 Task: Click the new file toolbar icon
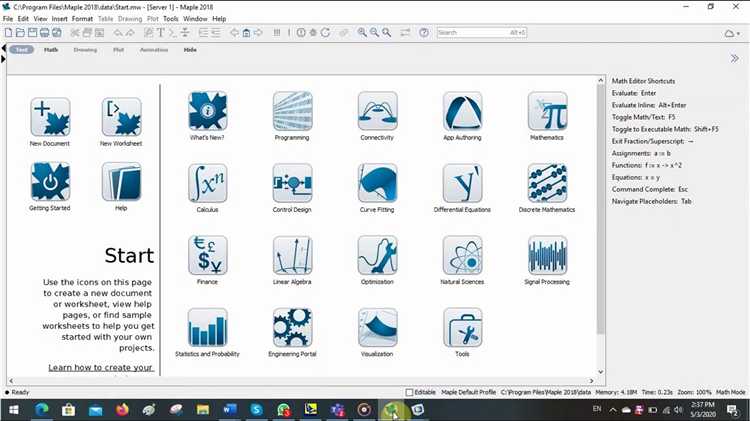click(x=8, y=33)
